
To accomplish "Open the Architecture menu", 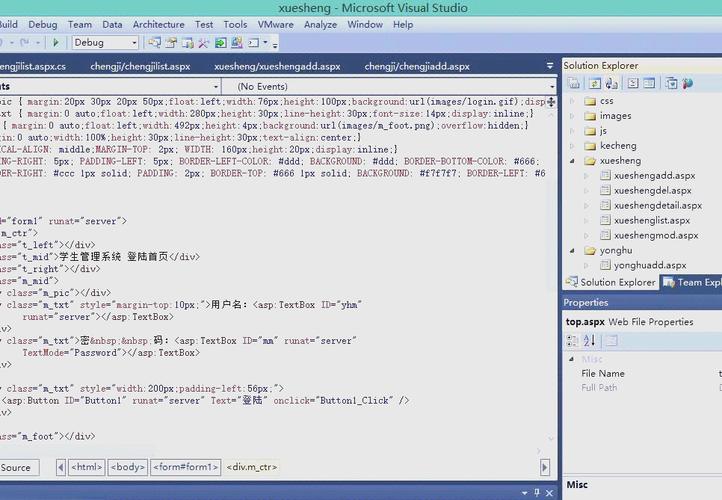I will point(158,24).
